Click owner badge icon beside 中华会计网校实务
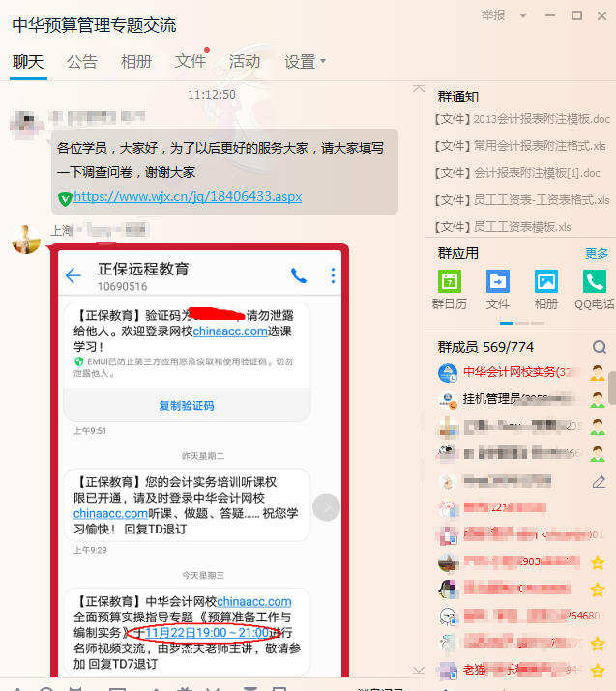This screenshot has width=616, height=691. (598, 373)
